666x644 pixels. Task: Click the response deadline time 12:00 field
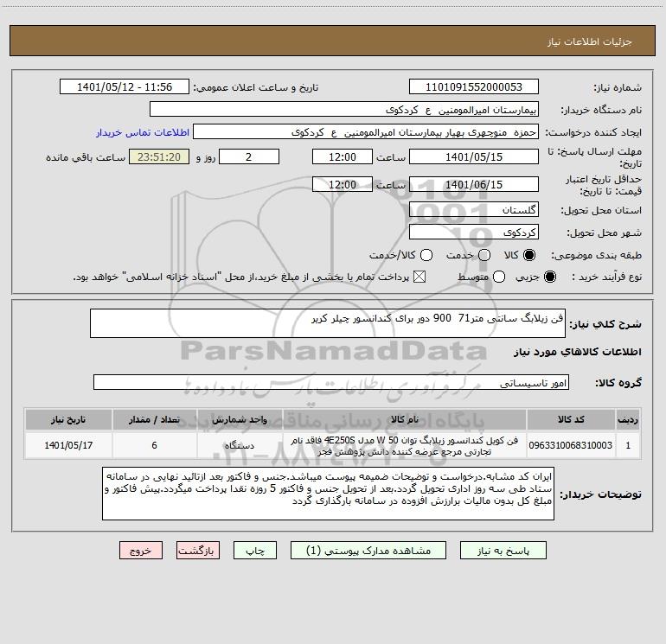point(343,156)
